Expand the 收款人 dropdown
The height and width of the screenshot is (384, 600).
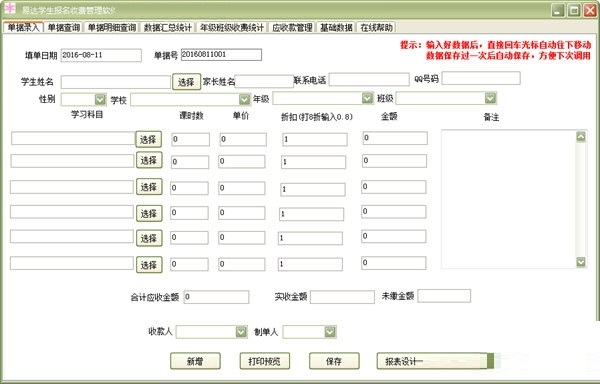click(x=241, y=332)
